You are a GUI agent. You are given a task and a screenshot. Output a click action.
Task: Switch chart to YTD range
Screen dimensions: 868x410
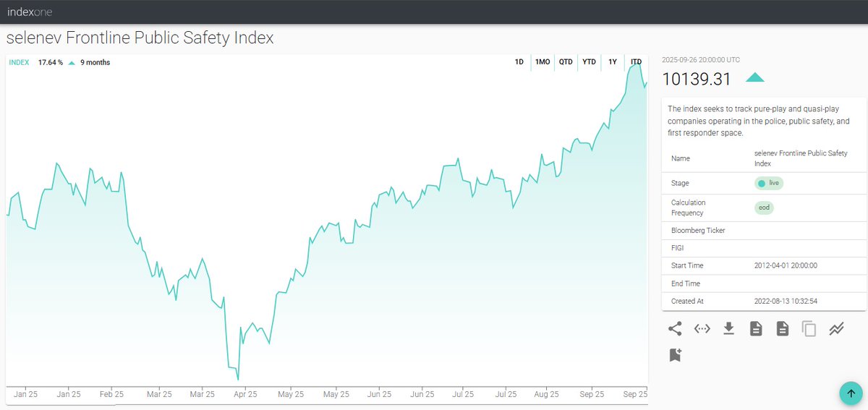click(590, 62)
